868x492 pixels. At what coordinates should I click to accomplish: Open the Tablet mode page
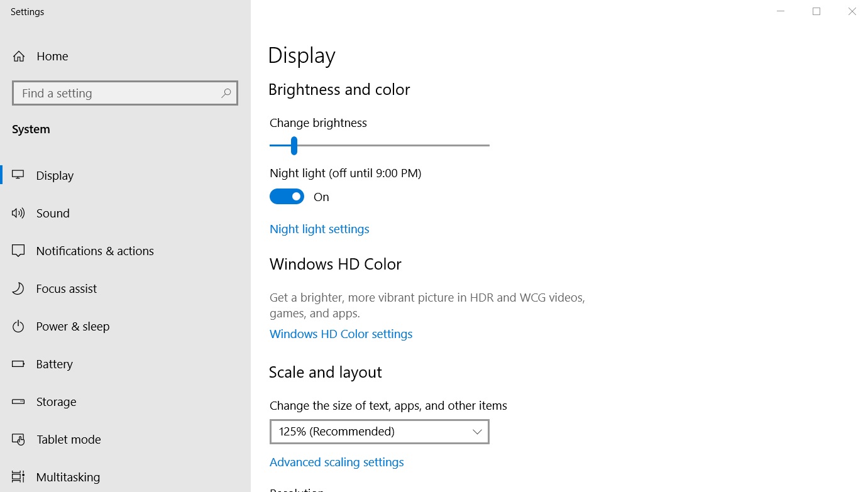[x=125, y=439]
